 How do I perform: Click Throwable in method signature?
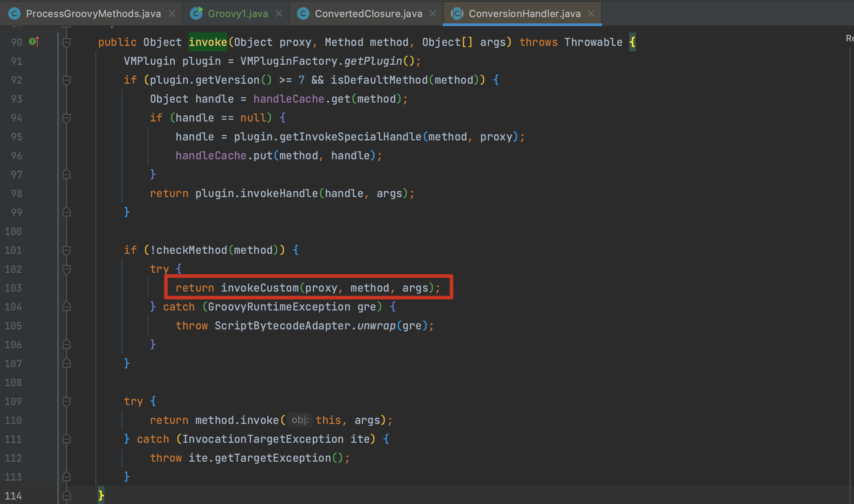[593, 42]
